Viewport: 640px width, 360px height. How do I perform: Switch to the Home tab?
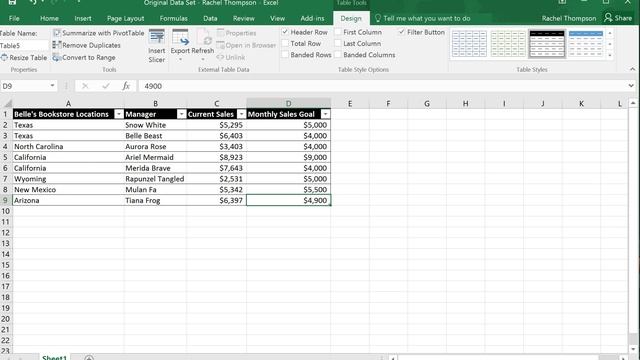pyautogui.click(x=49, y=18)
